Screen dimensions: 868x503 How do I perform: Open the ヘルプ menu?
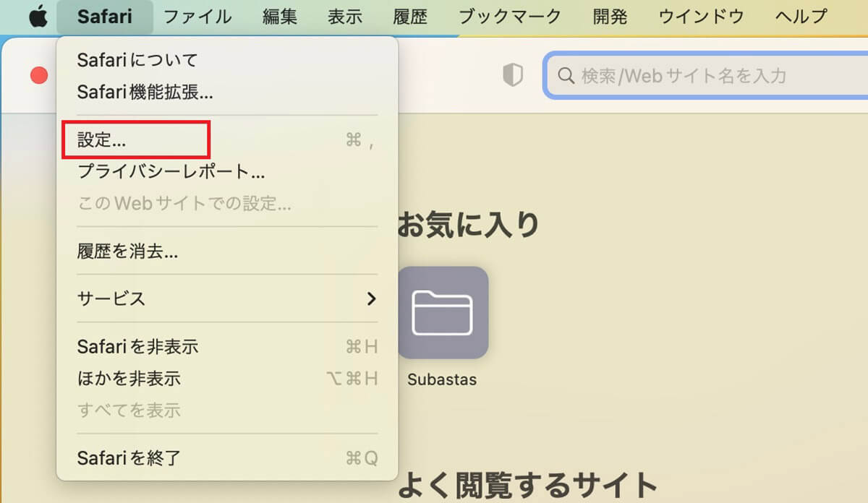click(801, 17)
